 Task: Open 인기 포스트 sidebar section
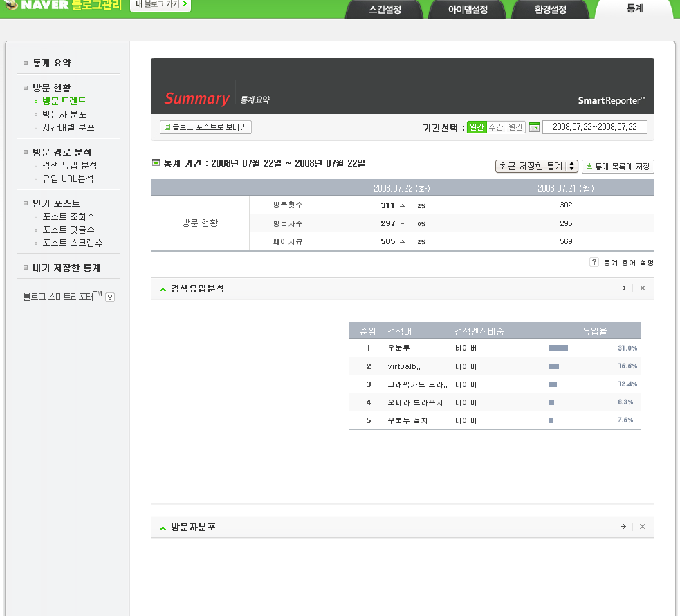56,203
